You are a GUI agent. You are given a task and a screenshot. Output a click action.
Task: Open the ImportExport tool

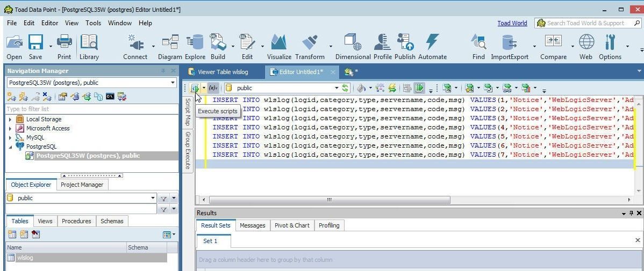pyautogui.click(x=510, y=47)
